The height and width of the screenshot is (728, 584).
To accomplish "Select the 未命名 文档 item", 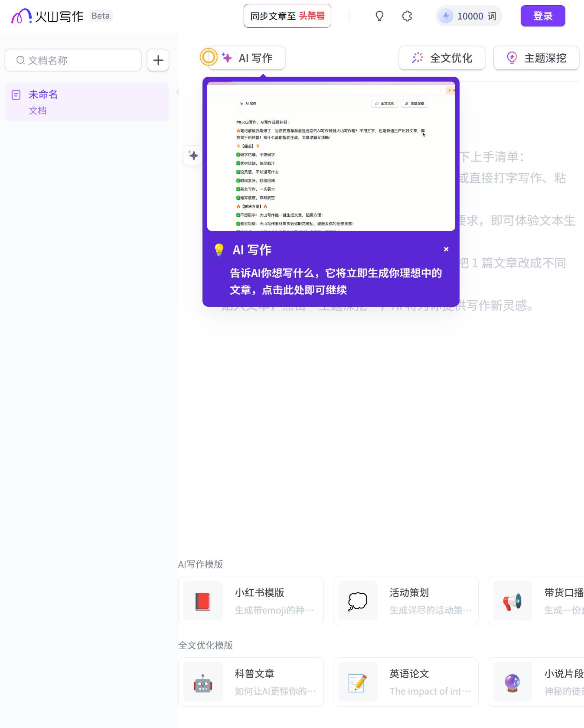I will [87, 102].
